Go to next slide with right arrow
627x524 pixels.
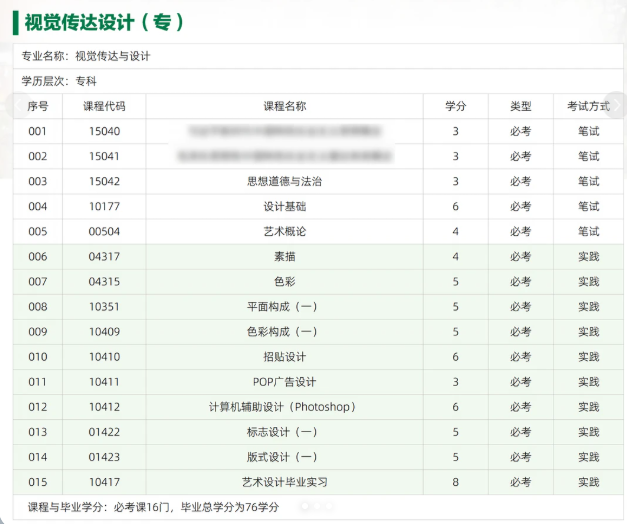click(616, 105)
